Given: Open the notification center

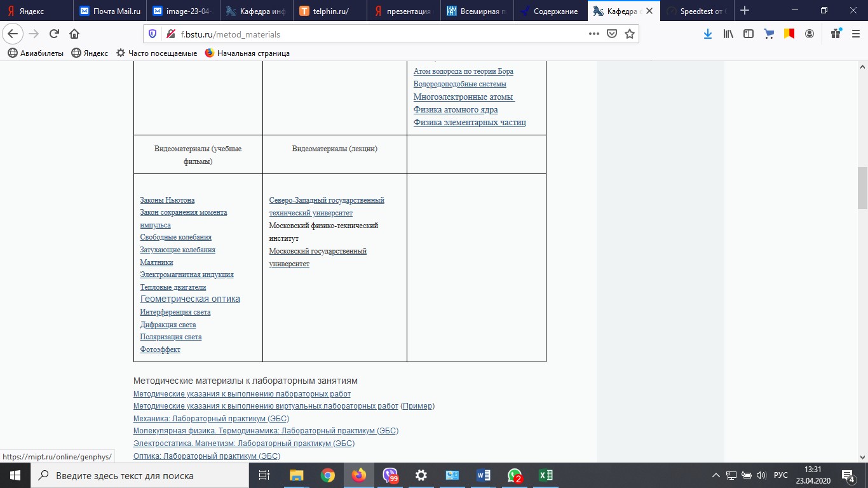Looking at the screenshot, I should pos(848,475).
